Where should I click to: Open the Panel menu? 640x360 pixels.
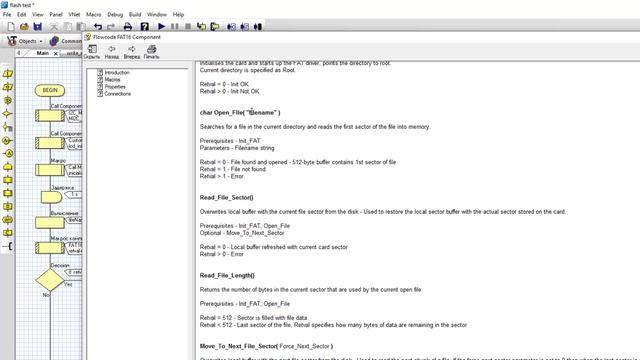56,14
